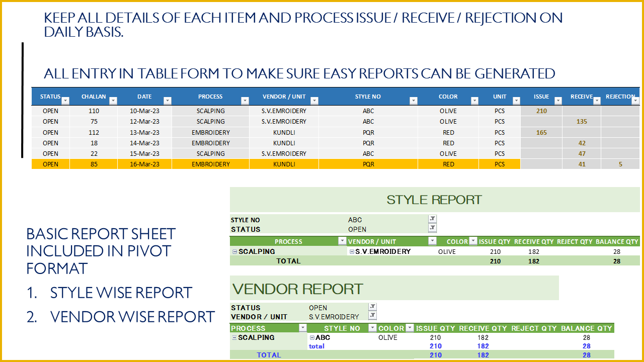Collapse the ABC style group in Vendor Report

tap(312, 337)
